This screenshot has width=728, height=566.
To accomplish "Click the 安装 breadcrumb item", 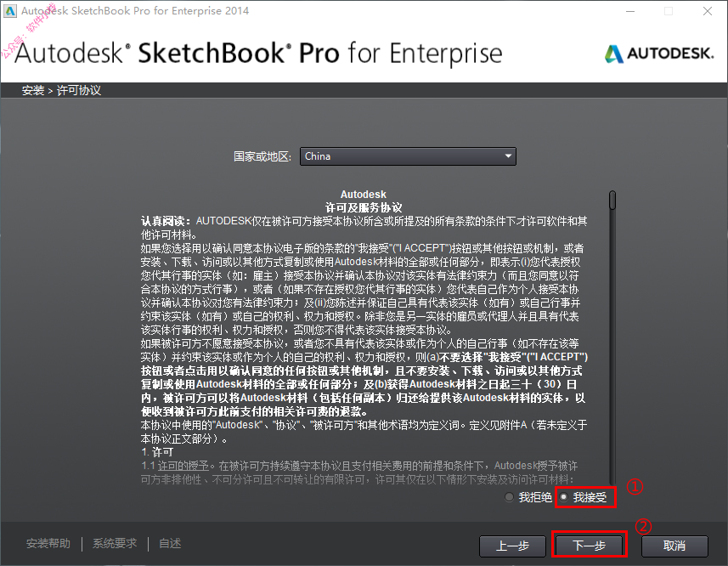I will pos(33,91).
